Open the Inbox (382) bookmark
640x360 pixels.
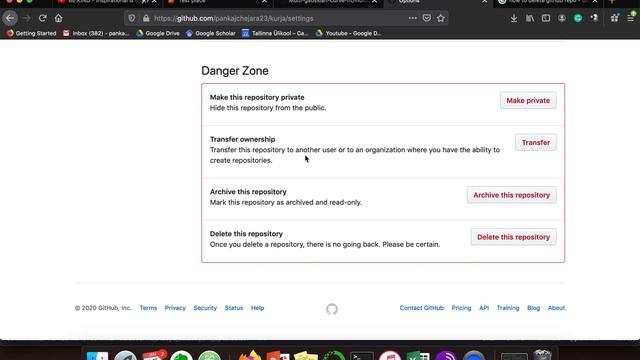click(96, 33)
